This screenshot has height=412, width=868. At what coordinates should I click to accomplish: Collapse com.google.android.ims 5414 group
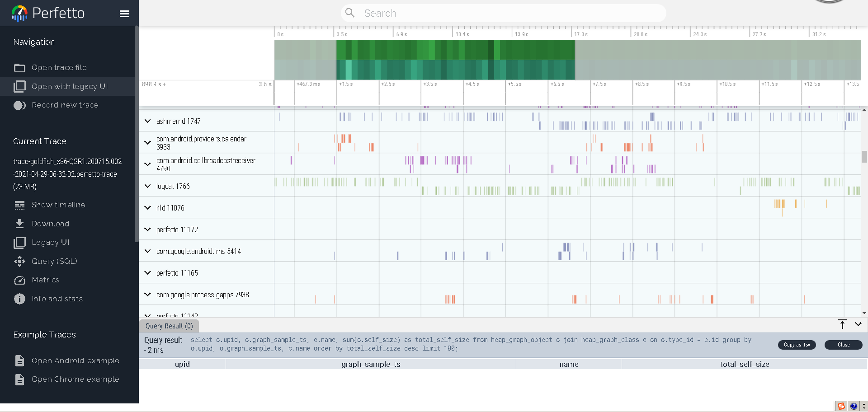(x=147, y=251)
